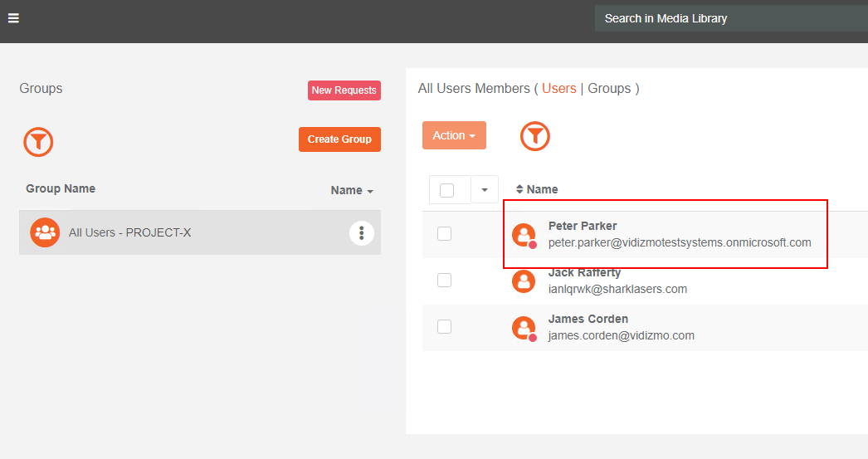This screenshot has height=459, width=868.
Task: Click James Corden's avatar icon
Action: click(x=524, y=328)
